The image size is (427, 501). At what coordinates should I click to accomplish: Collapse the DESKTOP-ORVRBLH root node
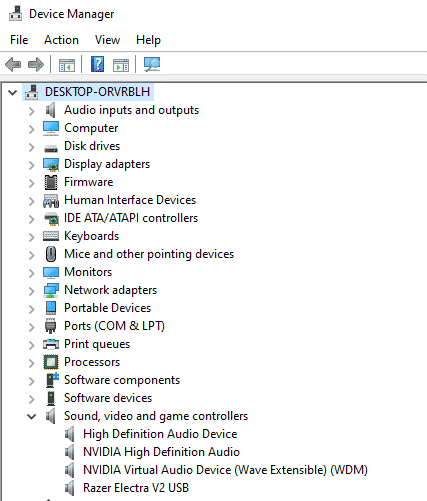pos(12,92)
